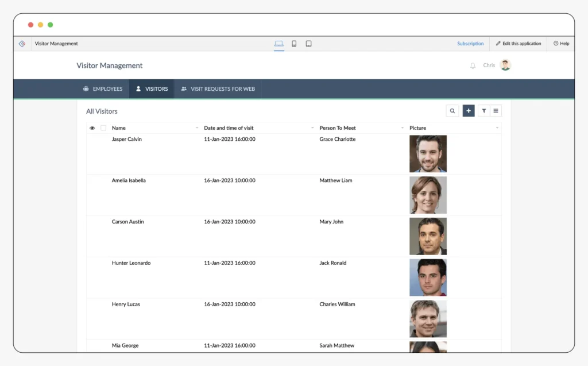Open the Person To Meet column dropdown

pos(402,128)
